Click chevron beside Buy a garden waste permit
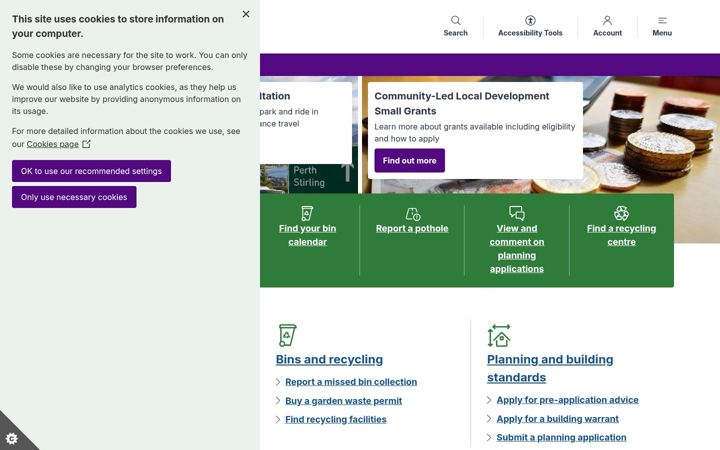 click(x=278, y=401)
